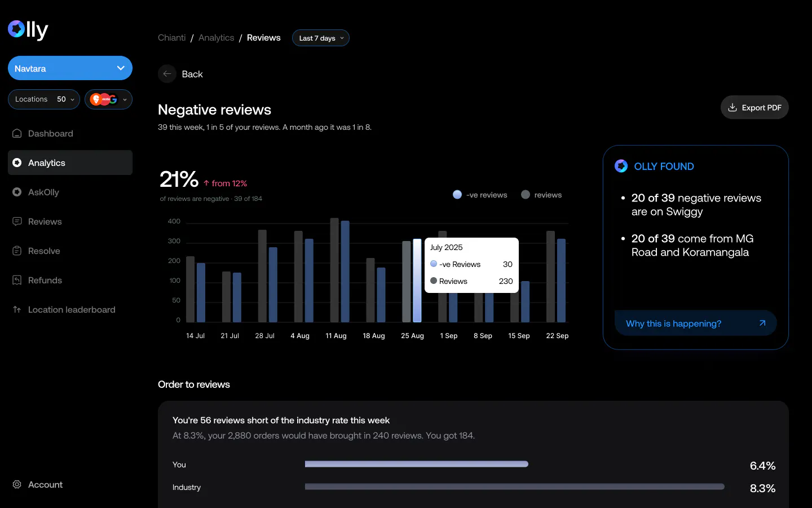Click the Reviews breadcrumb text
The width and height of the screenshot is (812, 508).
coord(263,38)
